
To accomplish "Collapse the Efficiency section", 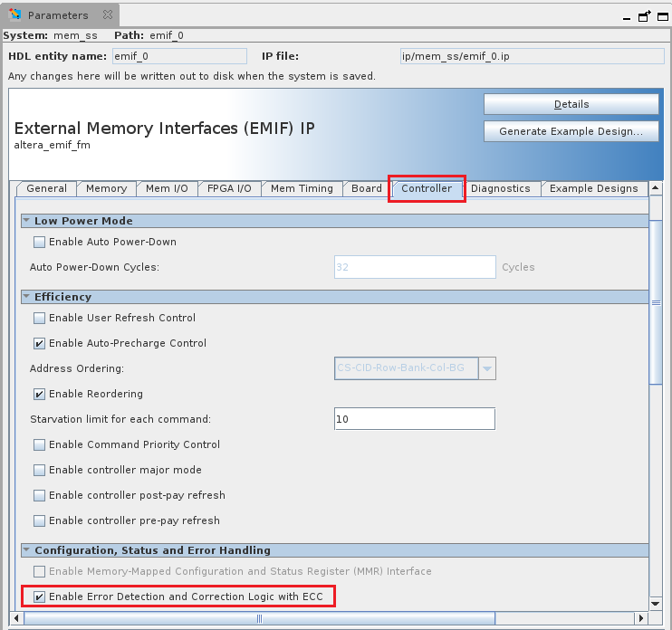I will point(27,297).
